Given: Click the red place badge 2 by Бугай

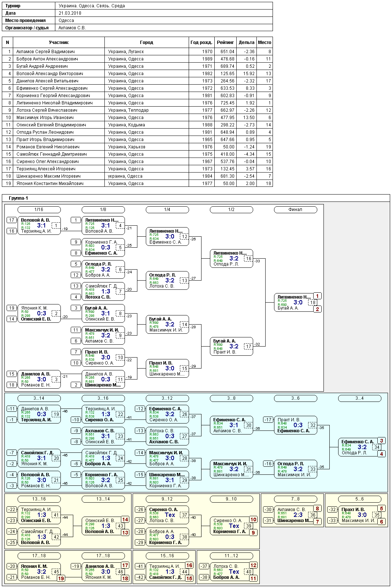Looking at the screenshot, I should [317, 309].
